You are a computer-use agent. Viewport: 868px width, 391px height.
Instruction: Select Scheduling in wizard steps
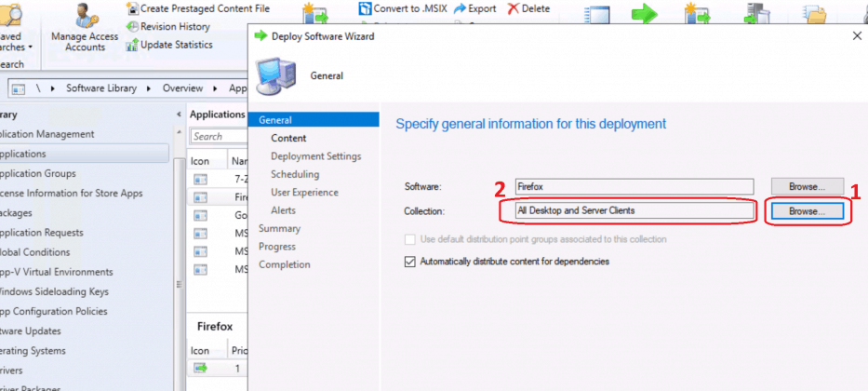[294, 174]
